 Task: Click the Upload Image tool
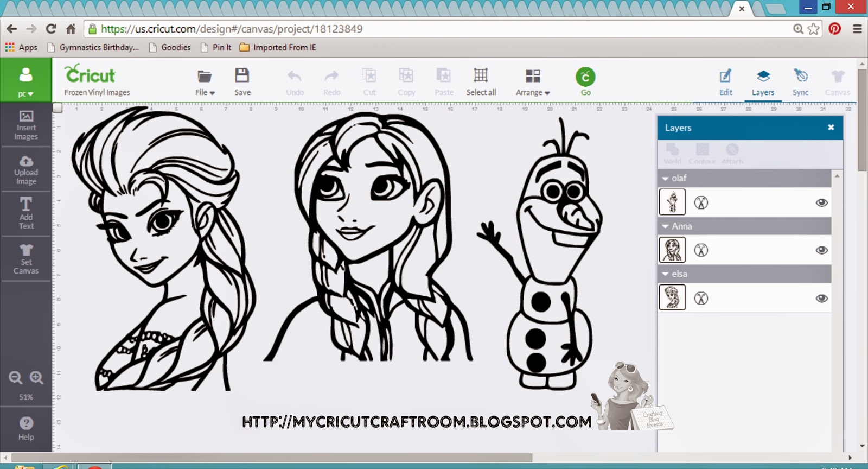[26, 170]
